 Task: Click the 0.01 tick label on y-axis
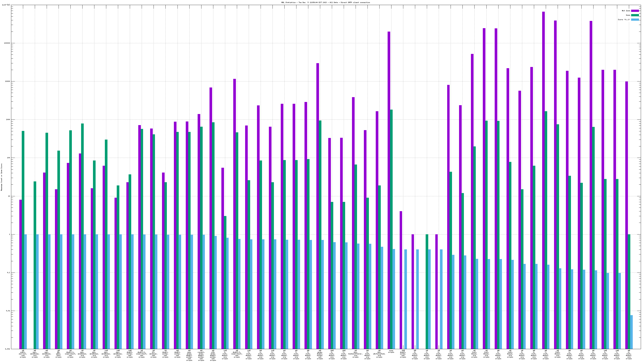point(8,311)
